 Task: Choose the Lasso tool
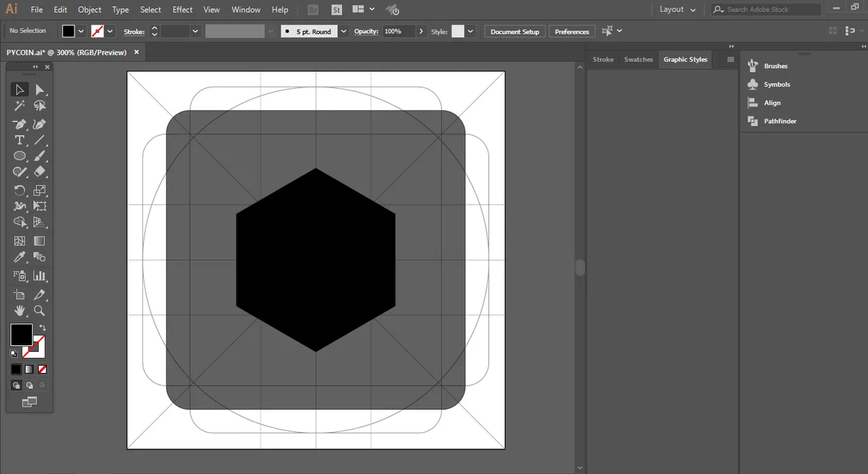39,106
